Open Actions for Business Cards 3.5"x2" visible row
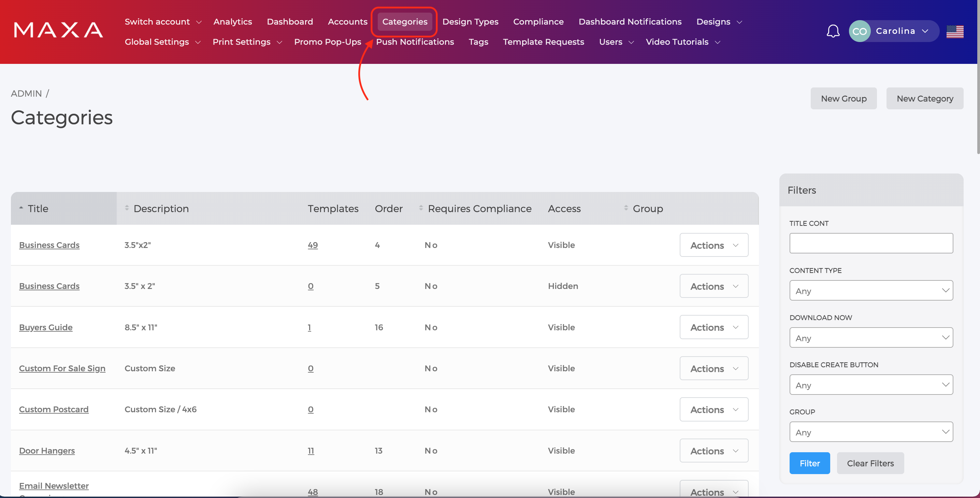Image resolution: width=980 pixels, height=498 pixels. pos(714,245)
